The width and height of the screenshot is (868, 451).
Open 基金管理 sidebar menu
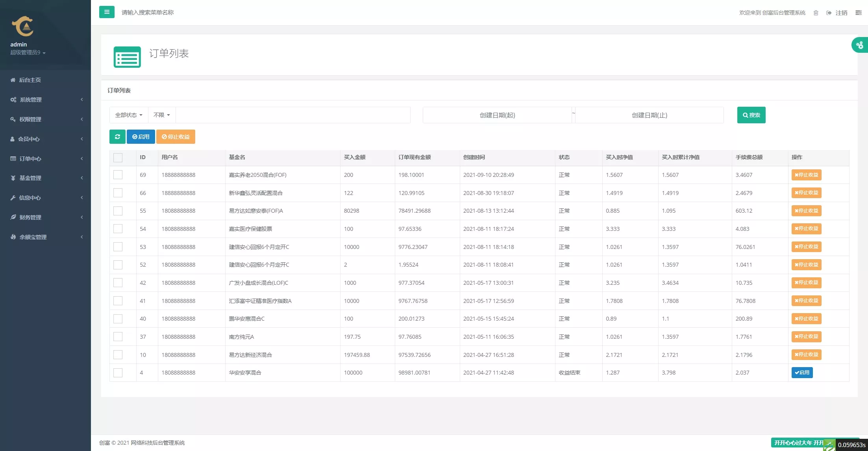tap(31, 178)
